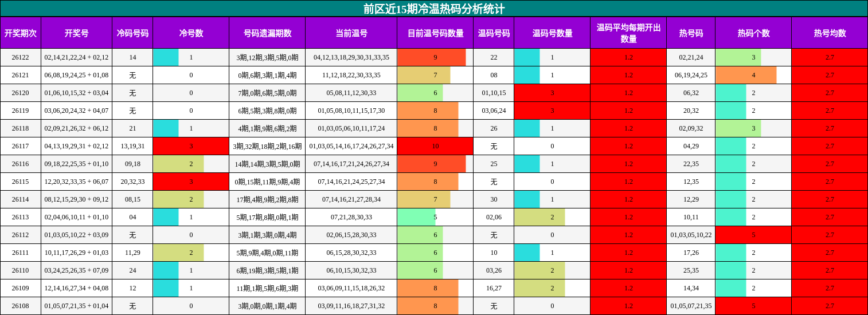Click the 冷号数 column header
This screenshot has height=315, width=868.
(x=191, y=33)
